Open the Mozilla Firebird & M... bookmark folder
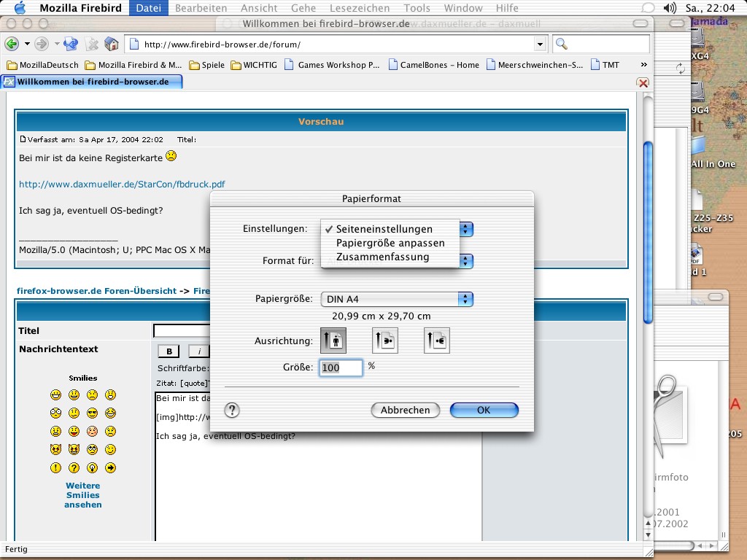The image size is (747, 560). [133, 65]
